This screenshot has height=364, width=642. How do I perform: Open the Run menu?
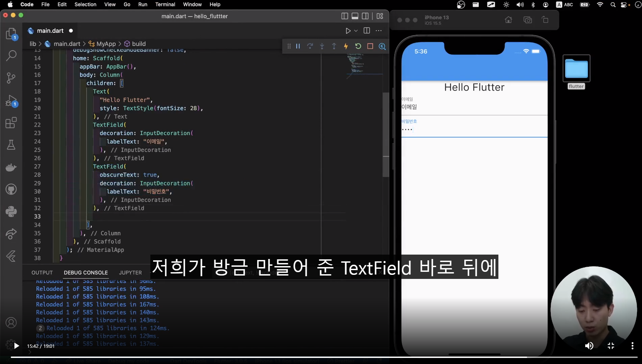point(143,4)
